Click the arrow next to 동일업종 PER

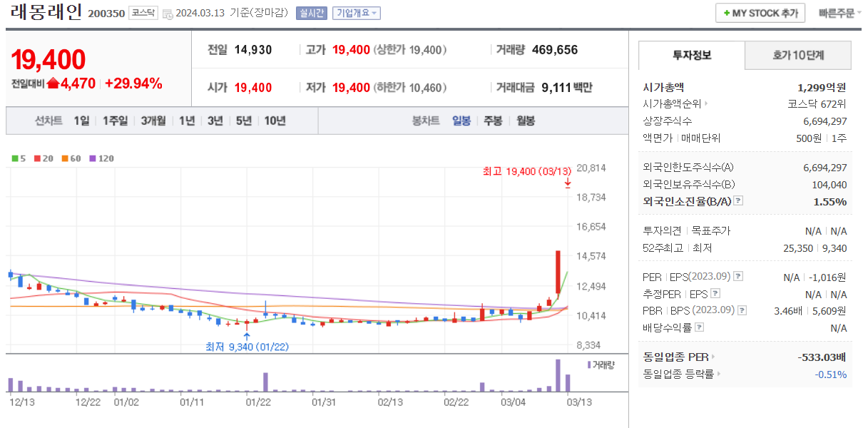(714, 357)
